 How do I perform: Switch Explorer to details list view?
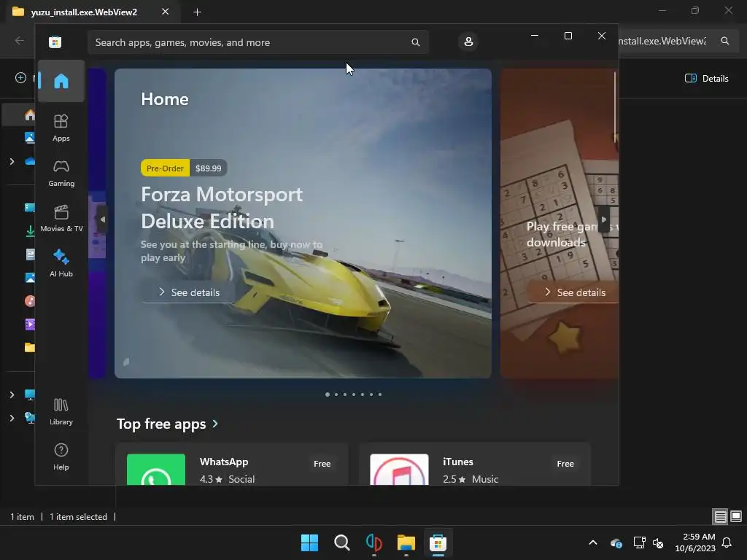click(x=720, y=517)
